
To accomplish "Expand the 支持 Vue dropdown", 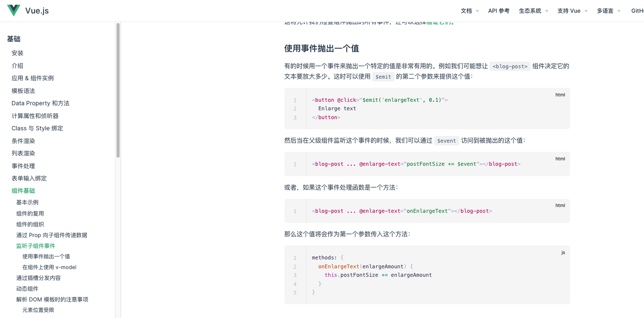I will [572, 11].
